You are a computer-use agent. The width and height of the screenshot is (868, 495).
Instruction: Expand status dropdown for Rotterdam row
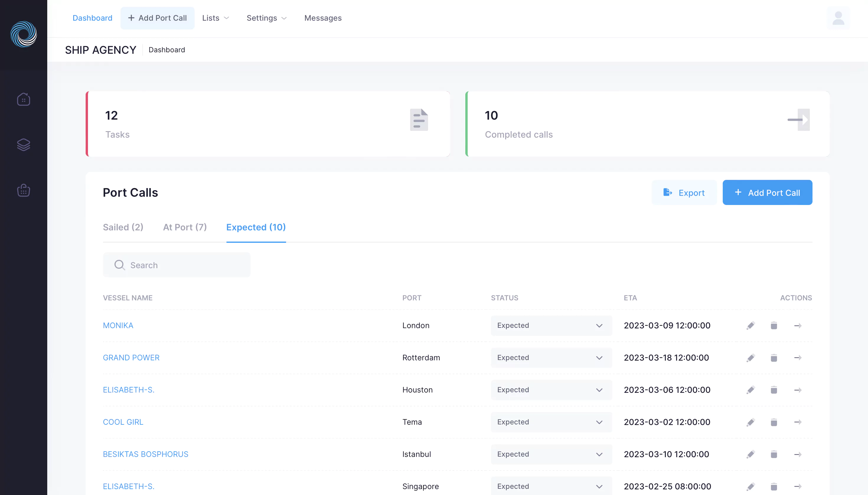coord(551,358)
